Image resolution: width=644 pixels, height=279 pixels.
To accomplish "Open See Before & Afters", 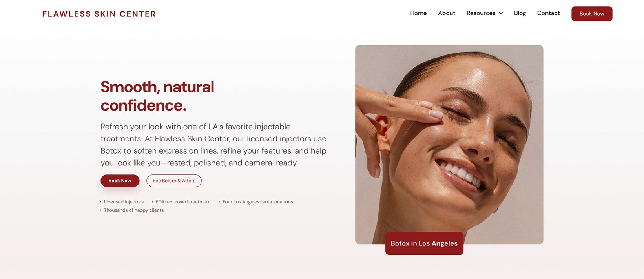I will pyautogui.click(x=174, y=181).
